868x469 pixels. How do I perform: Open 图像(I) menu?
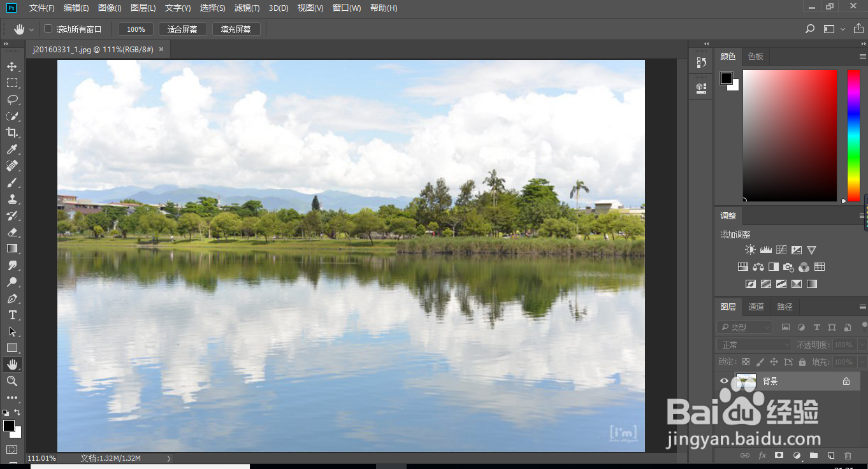click(x=110, y=8)
